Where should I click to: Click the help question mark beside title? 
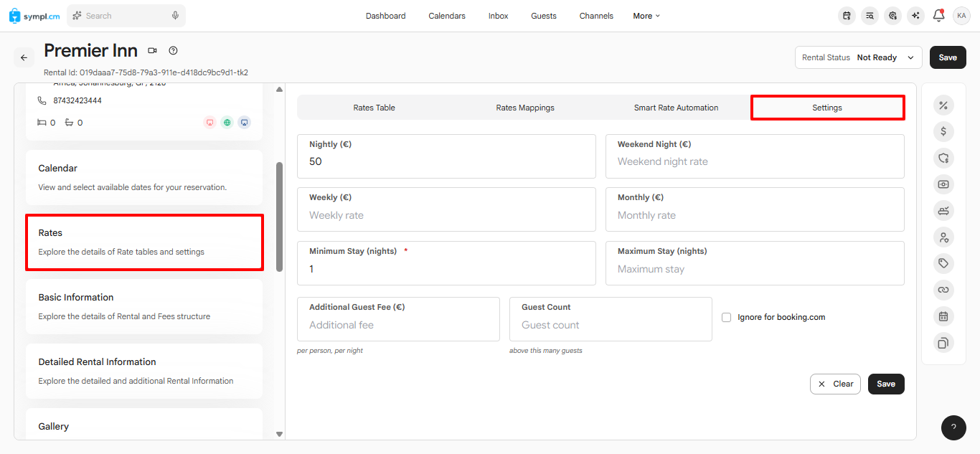coord(173,51)
